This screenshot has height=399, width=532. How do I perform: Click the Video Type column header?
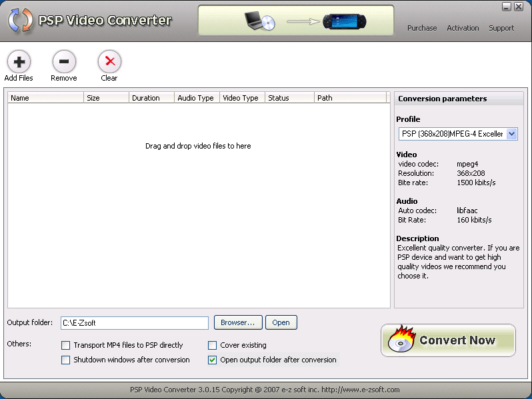click(242, 98)
